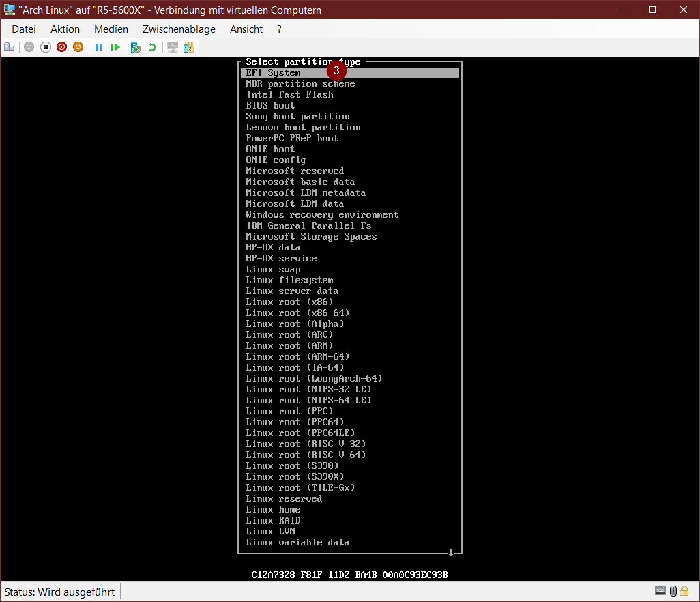
Task: Select the EFI System partition type
Action: [x=273, y=73]
